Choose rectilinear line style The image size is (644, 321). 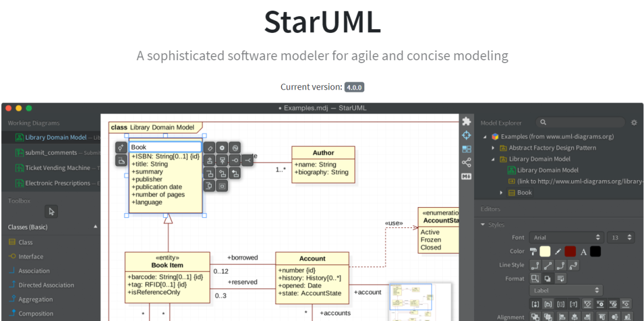click(x=535, y=265)
